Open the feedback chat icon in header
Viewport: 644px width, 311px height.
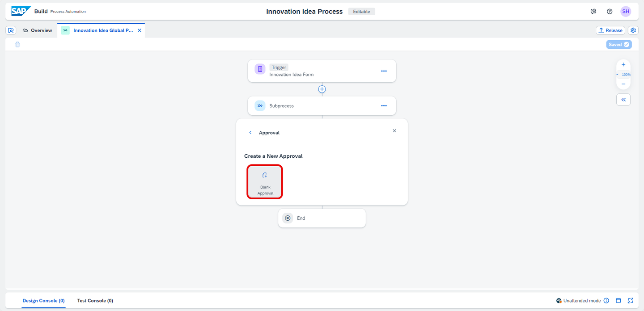[x=593, y=12]
